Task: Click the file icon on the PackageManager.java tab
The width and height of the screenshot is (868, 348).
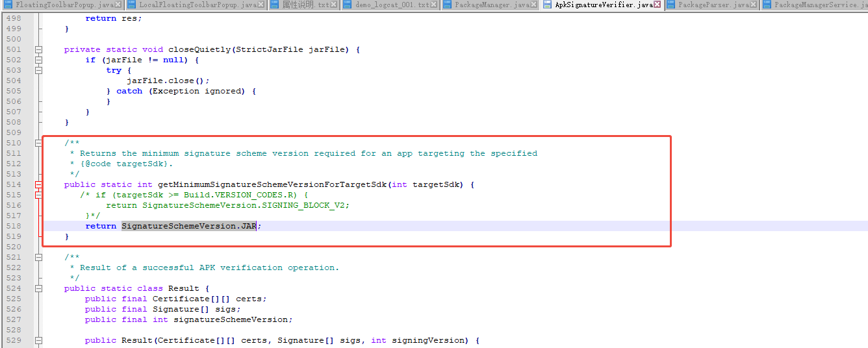Action: coord(448,5)
